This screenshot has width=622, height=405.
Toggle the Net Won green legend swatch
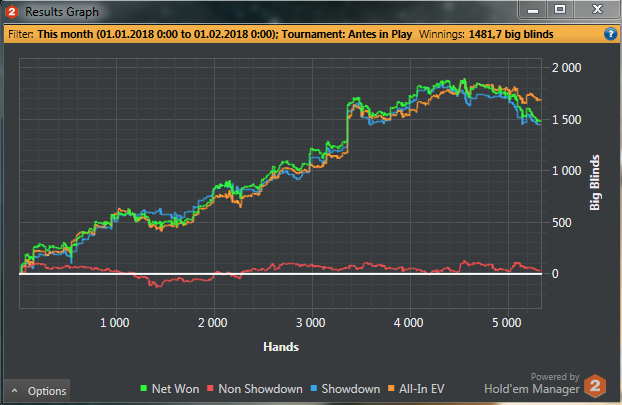click(x=144, y=388)
